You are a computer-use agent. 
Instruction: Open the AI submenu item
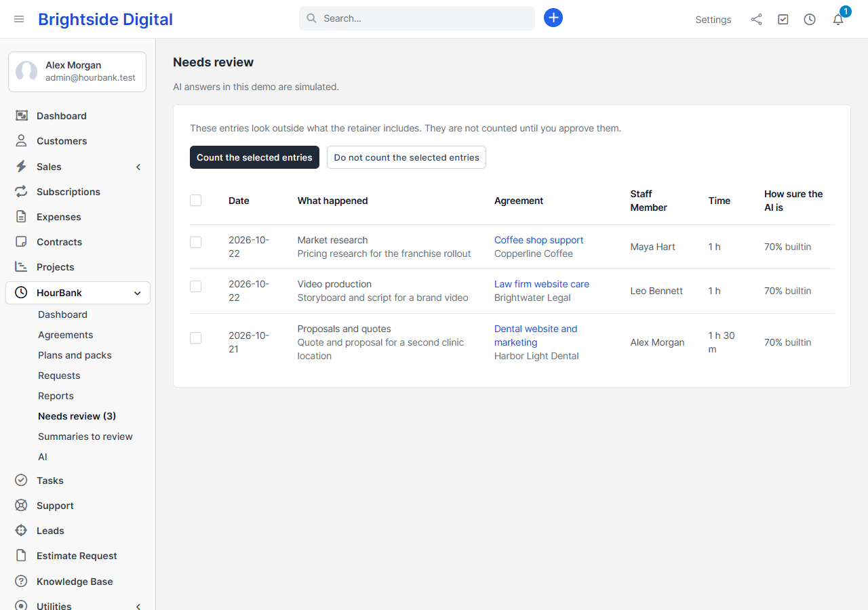click(x=43, y=457)
